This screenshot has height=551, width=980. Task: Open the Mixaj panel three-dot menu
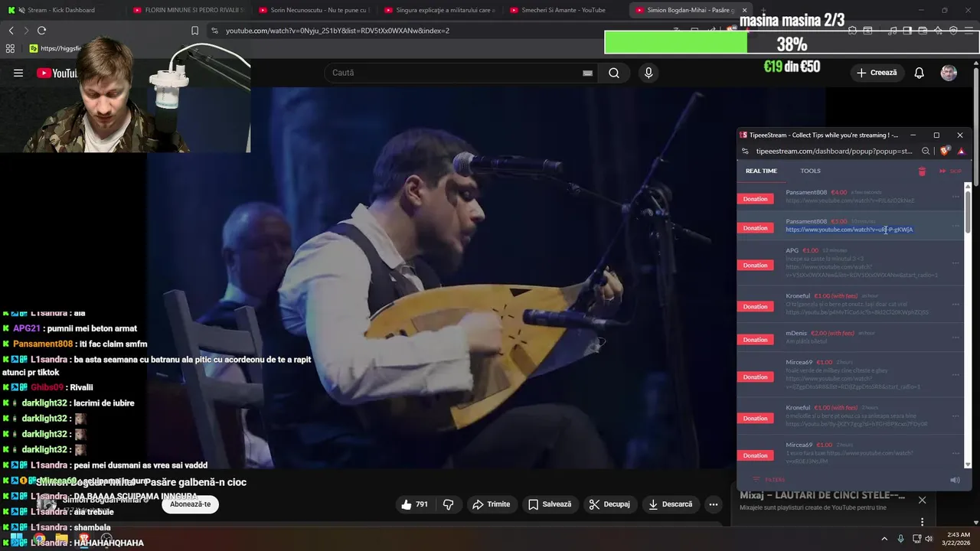click(922, 522)
